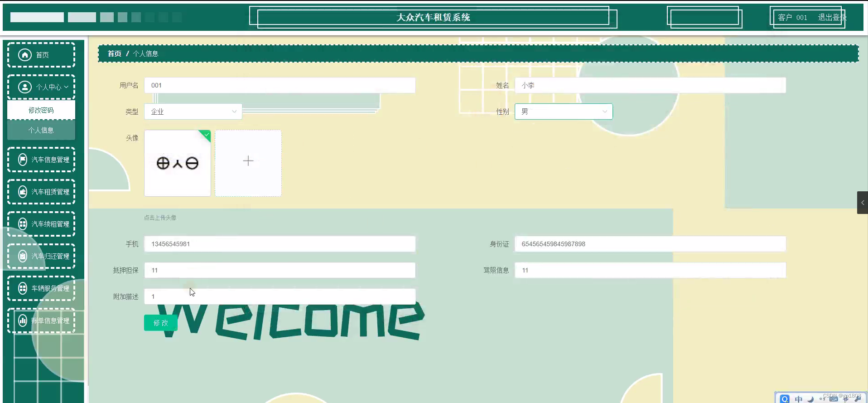Screen dimensions: 868x403
Task: Click the uploaded avatar thumbnail
Action: 178,163
